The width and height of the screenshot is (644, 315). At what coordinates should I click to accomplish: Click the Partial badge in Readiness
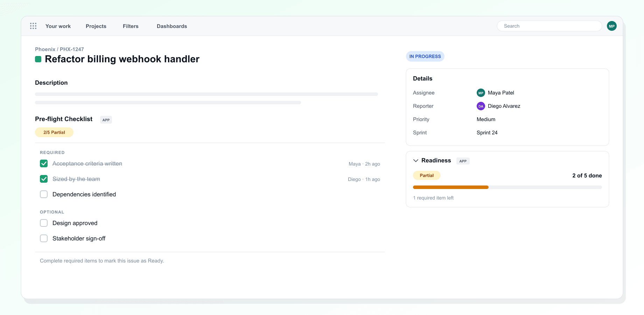point(427,175)
